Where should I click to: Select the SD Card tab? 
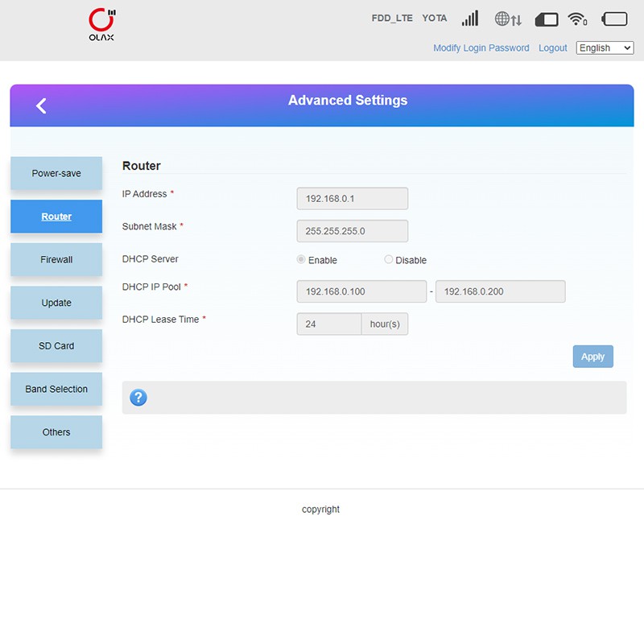[56, 346]
